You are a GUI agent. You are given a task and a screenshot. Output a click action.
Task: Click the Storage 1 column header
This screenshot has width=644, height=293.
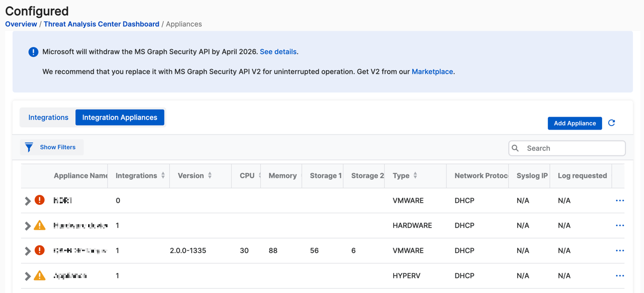click(325, 175)
